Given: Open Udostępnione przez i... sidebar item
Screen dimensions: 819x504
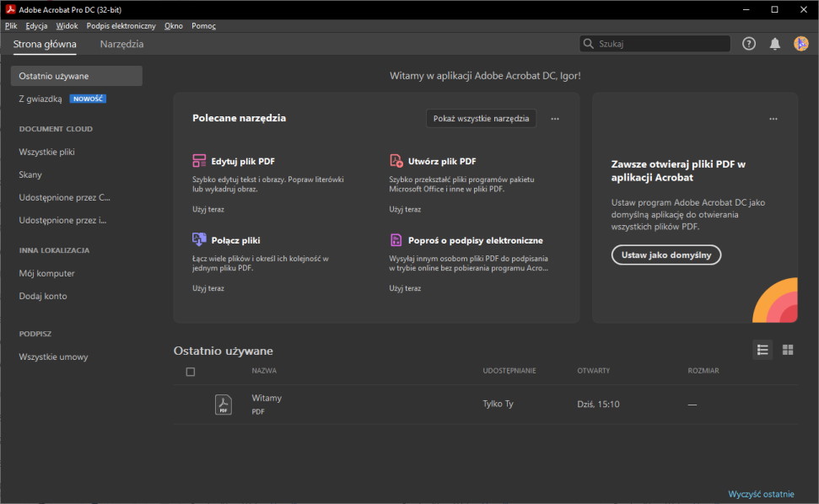Looking at the screenshot, I should click(x=62, y=220).
